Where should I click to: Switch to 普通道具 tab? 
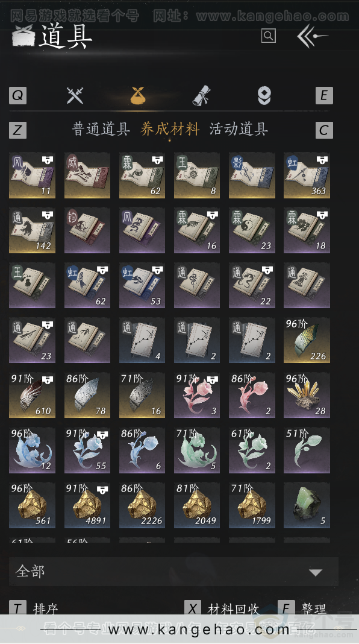[x=101, y=129]
